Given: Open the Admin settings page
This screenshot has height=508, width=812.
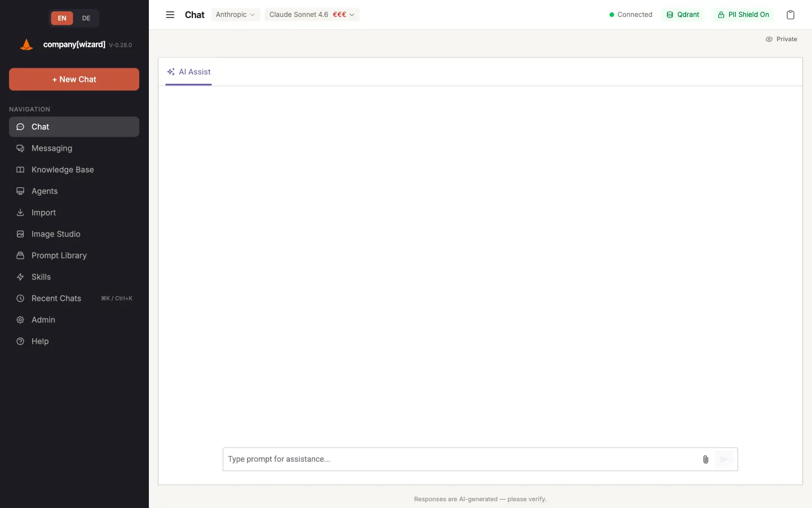Looking at the screenshot, I should click(x=74, y=320).
